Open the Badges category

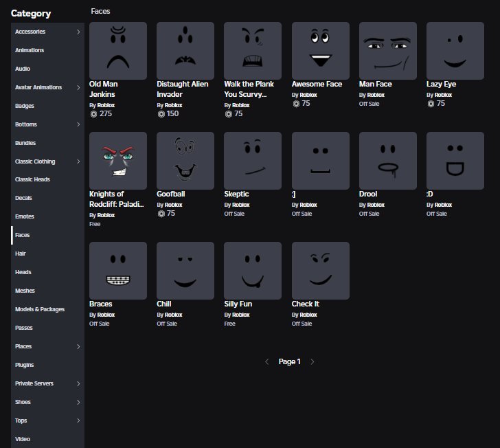click(x=47, y=106)
